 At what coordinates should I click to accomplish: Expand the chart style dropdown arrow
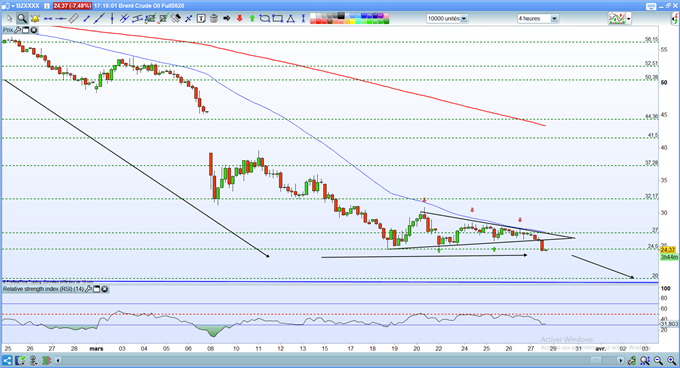tap(629, 19)
